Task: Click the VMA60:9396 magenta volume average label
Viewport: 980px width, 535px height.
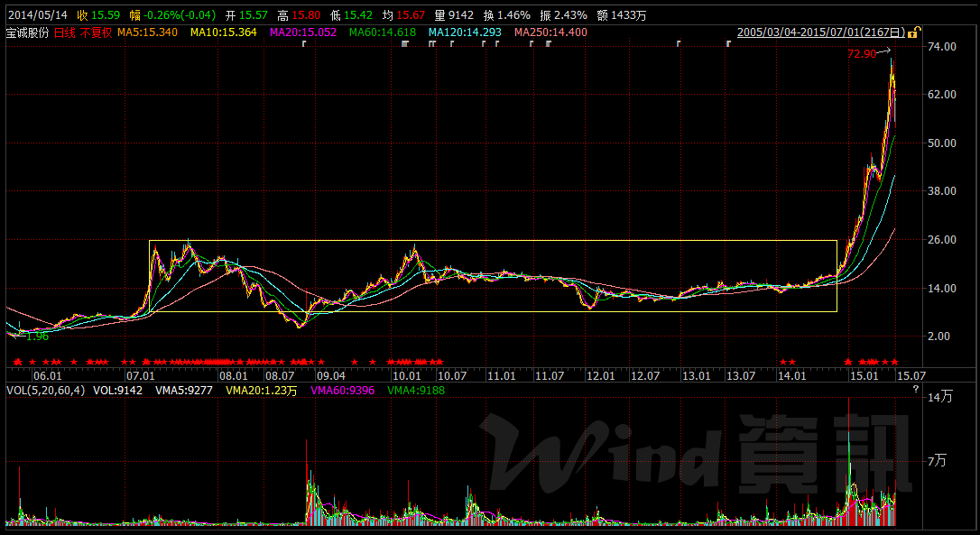Action: [342, 390]
